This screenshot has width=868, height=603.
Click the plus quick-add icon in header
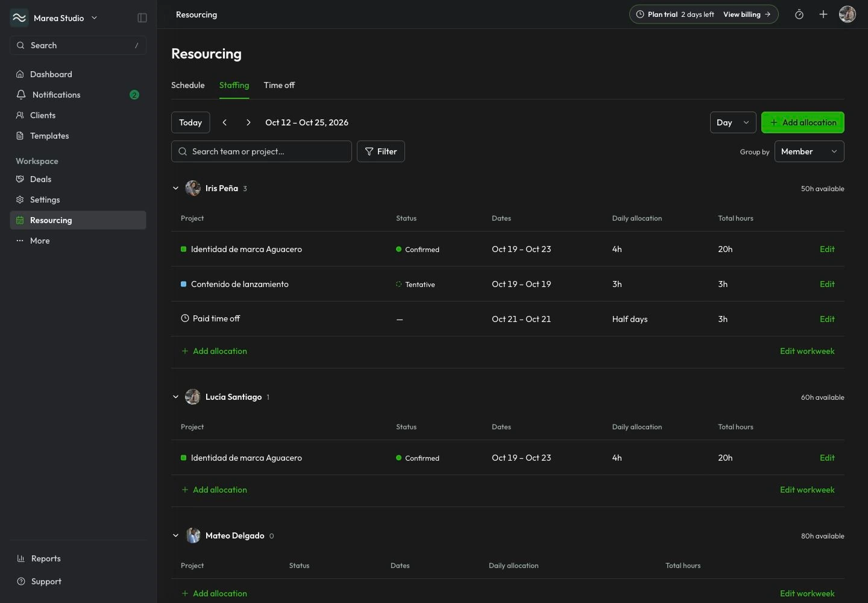(x=823, y=14)
